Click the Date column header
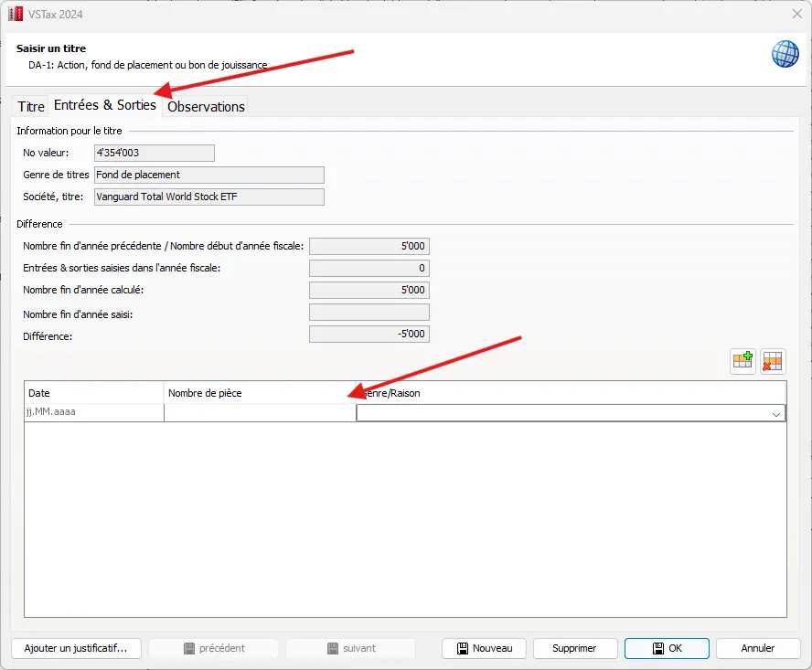Viewport: 812px width, 670px height. (93, 393)
